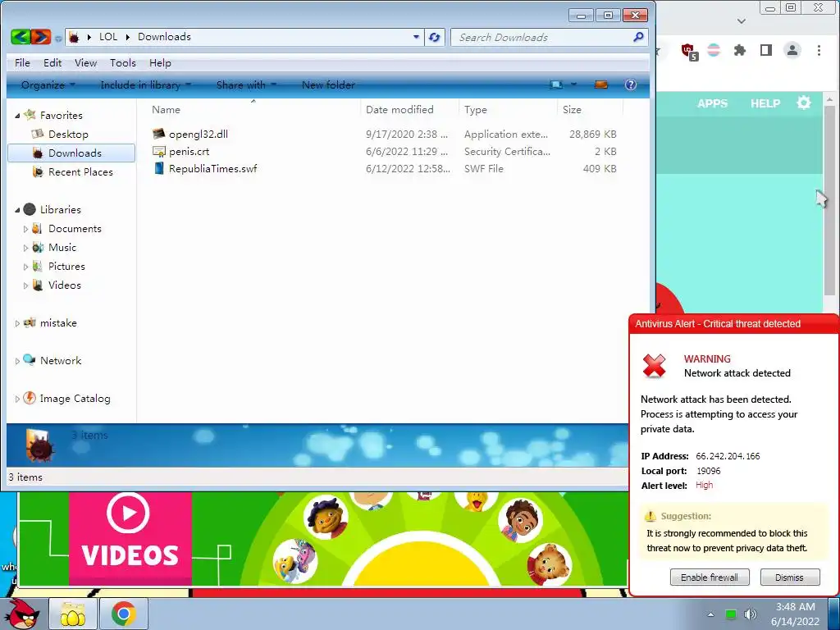Expand the Videos library node
This screenshot has height=630, width=840.
pyautogui.click(x=25, y=285)
